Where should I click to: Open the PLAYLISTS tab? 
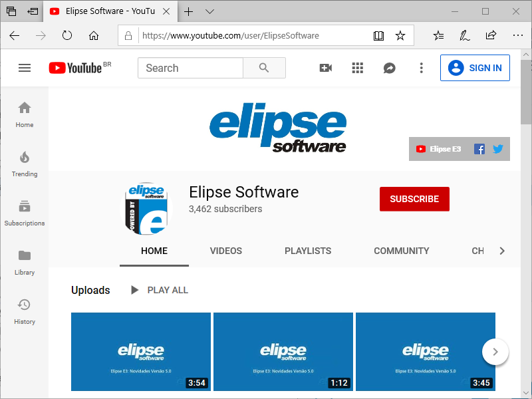308,251
